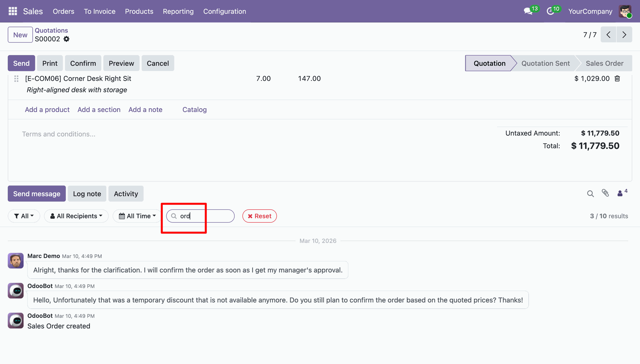Click the chatter search magnifier icon

590,194
